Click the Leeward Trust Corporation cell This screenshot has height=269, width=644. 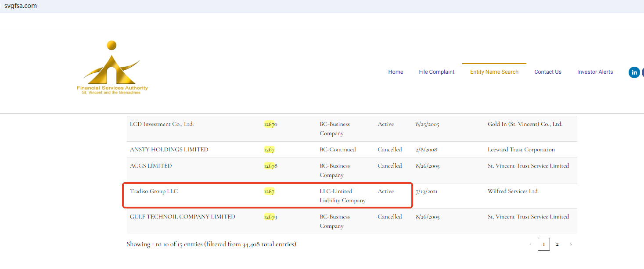click(521, 150)
